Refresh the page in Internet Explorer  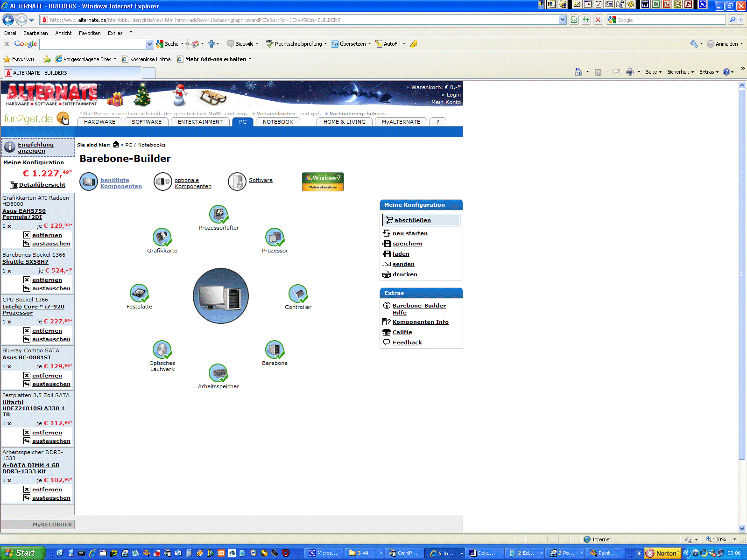coord(586,20)
